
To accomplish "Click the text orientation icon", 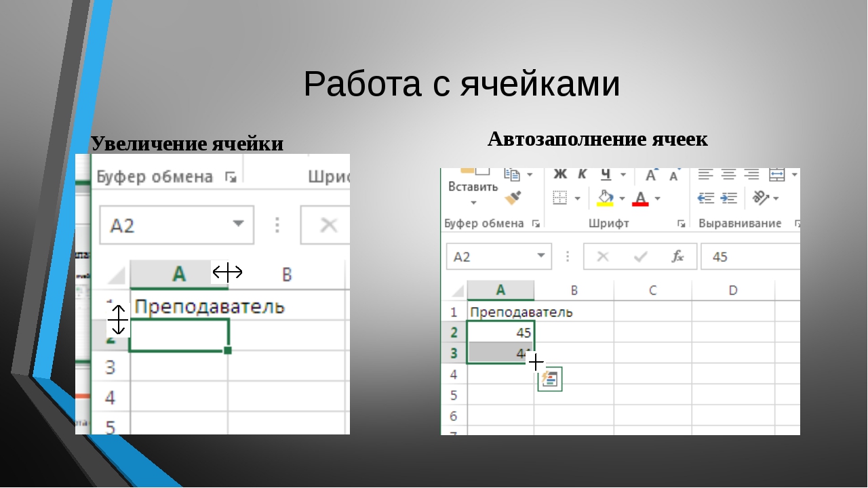I will tap(761, 198).
